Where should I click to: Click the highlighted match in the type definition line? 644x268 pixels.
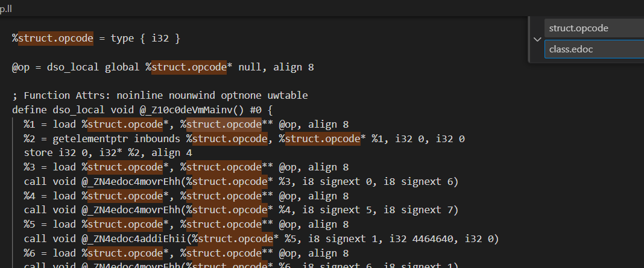point(55,39)
